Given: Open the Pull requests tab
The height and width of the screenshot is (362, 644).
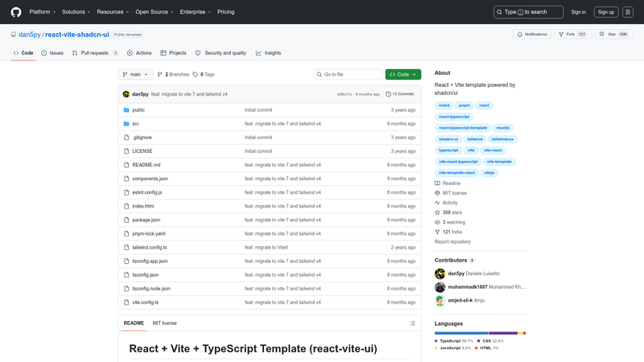Looking at the screenshot, I should (x=95, y=53).
